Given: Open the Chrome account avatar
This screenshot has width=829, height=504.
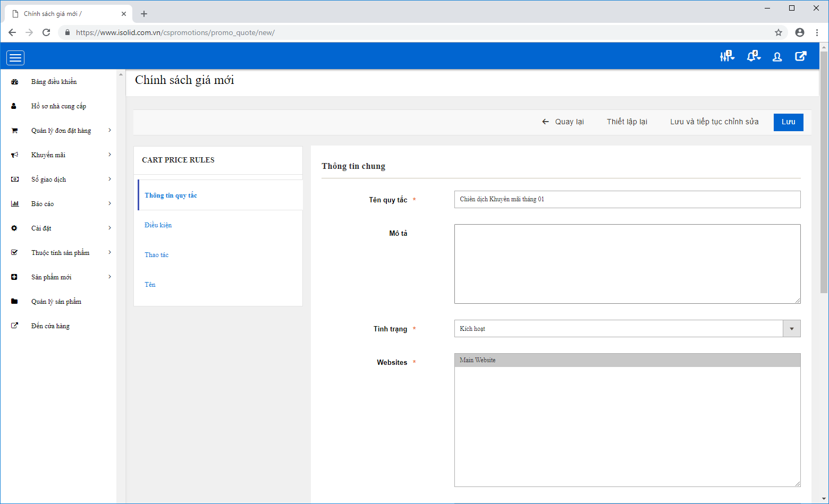Looking at the screenshot, I should [800, 32].
